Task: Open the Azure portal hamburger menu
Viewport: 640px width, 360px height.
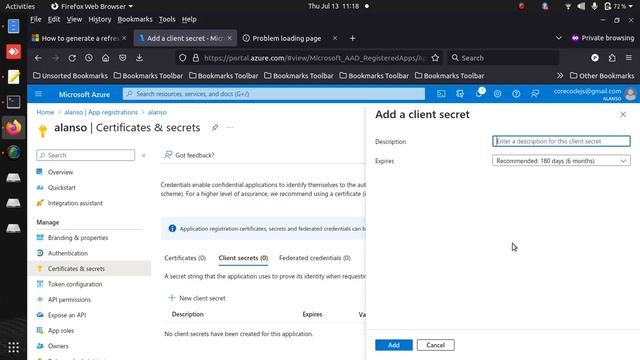Action: coord(38,94)
